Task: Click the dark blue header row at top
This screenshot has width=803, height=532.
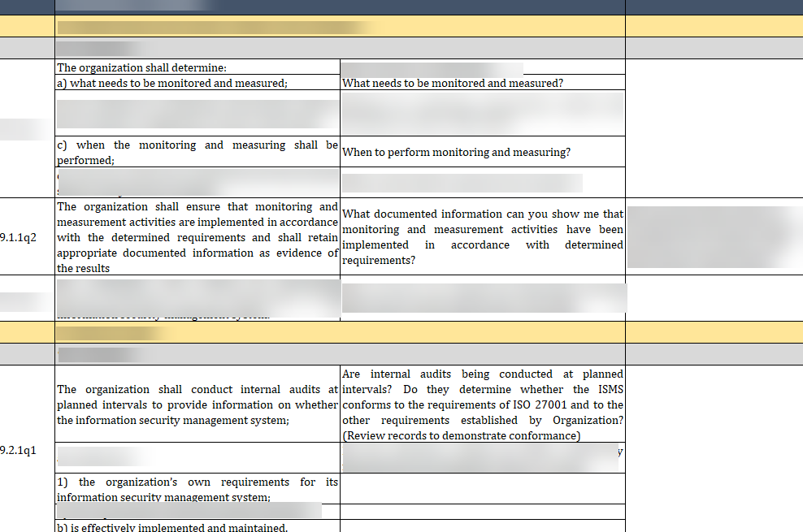Action: pyautogui.click(x=406, y=7)
